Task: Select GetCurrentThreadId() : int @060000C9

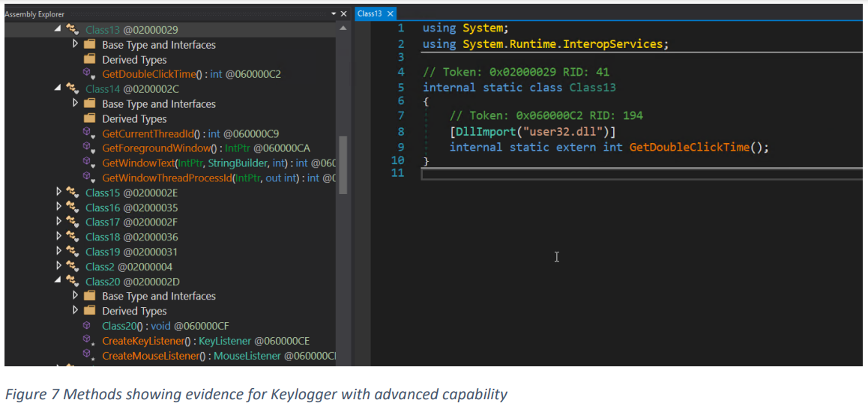Action: point(192,133)
